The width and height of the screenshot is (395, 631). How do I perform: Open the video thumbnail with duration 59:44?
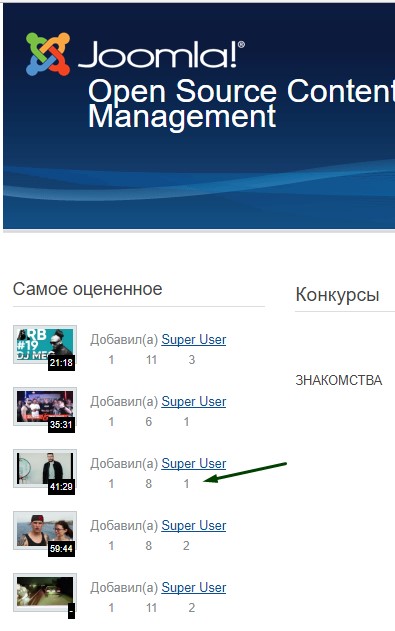coord(45,531)
